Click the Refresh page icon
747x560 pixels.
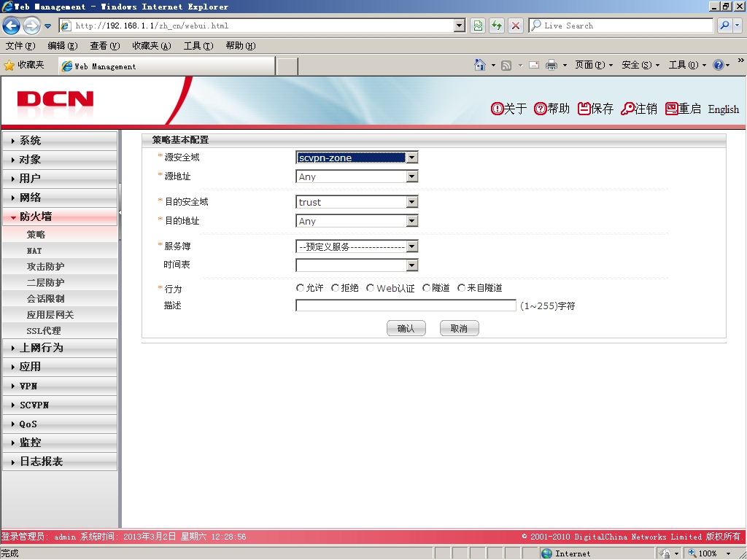496,26
